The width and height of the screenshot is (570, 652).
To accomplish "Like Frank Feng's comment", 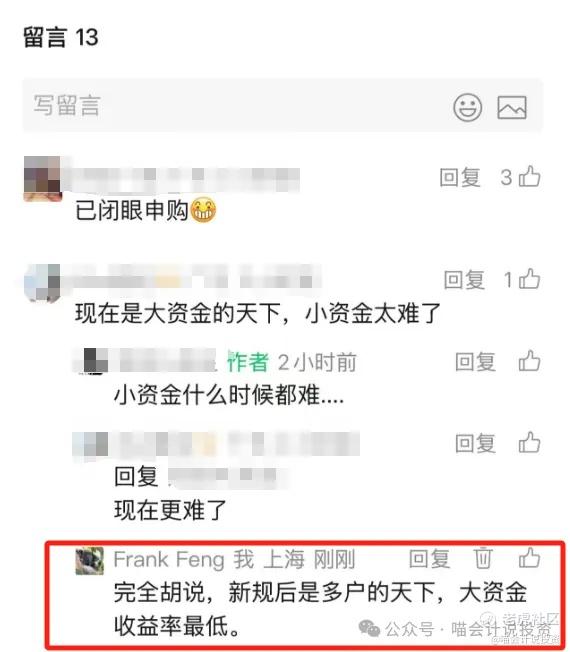I will [x=530, y=558].
